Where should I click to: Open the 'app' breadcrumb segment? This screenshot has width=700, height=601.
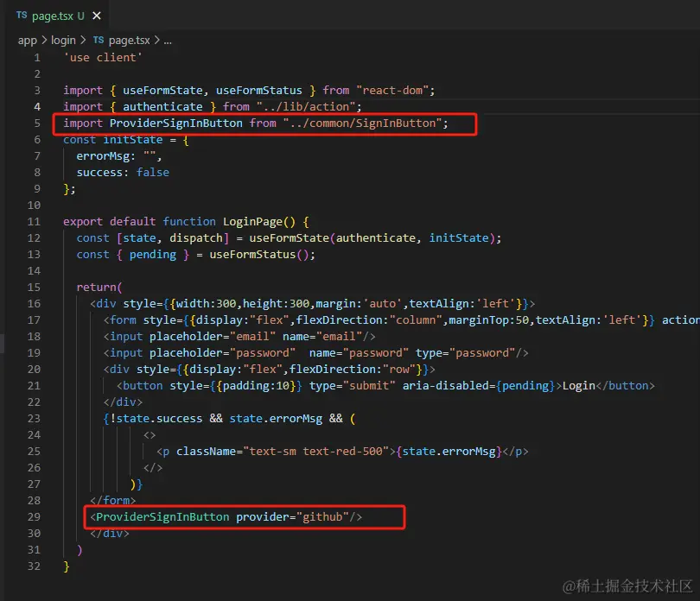pos(28,41)
